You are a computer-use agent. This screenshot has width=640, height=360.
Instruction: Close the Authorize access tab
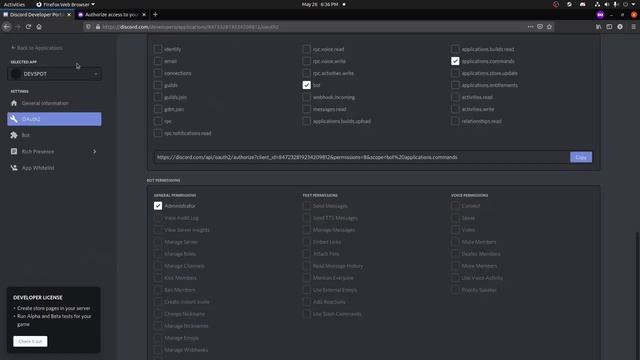pos(144,14)
